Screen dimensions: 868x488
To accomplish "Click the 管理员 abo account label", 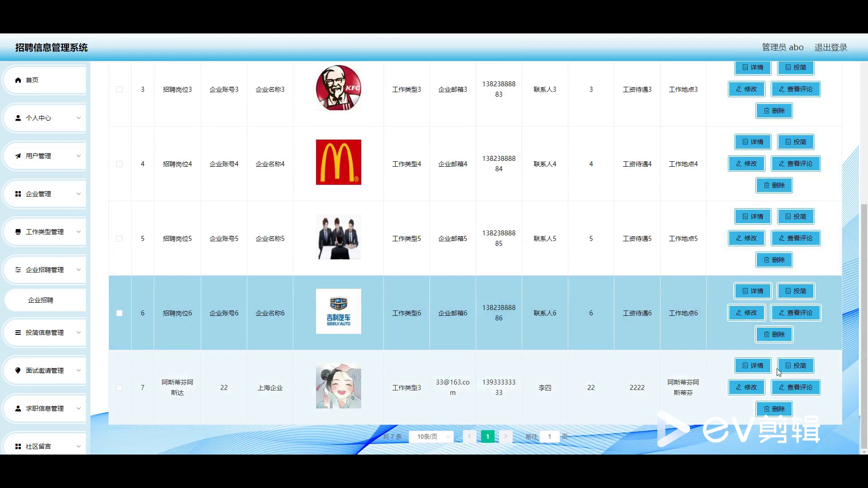I will click(783, 47).
